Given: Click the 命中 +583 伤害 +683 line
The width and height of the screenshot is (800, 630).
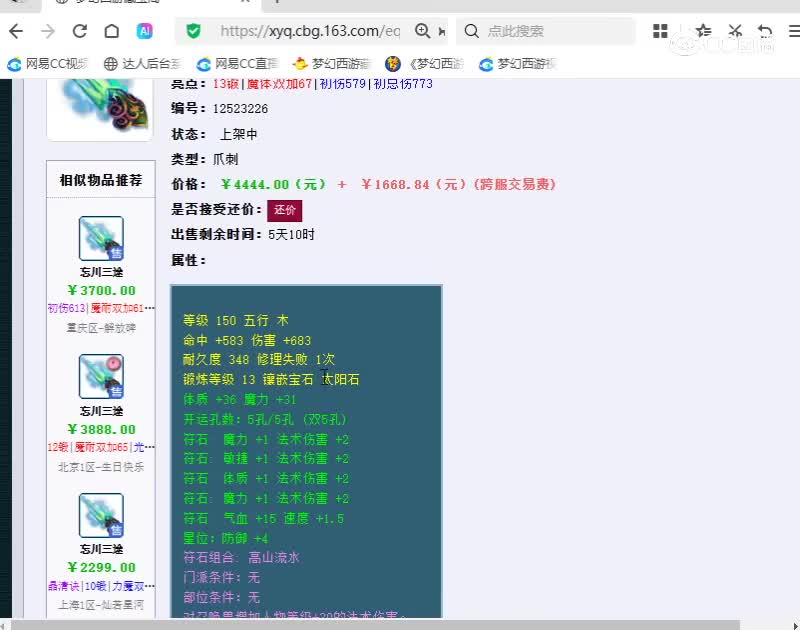Looking at the screenshot, I should tap(247, 340).
